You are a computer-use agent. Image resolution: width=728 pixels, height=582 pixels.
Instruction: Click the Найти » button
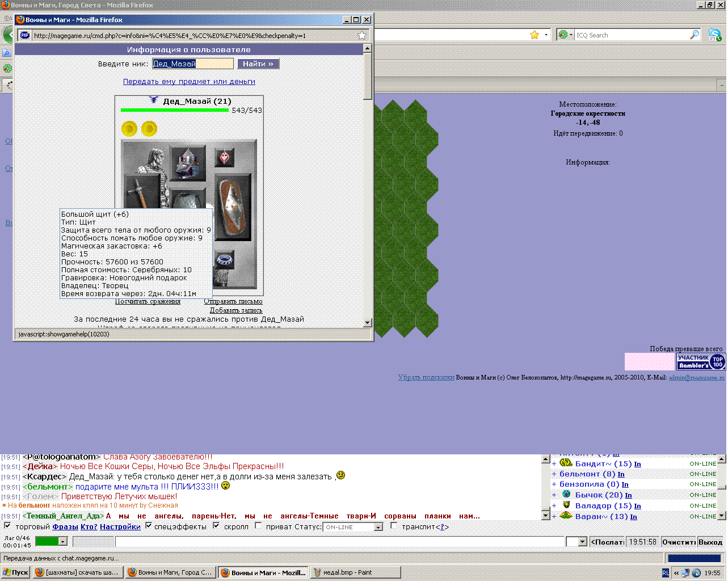coord(258,64)
